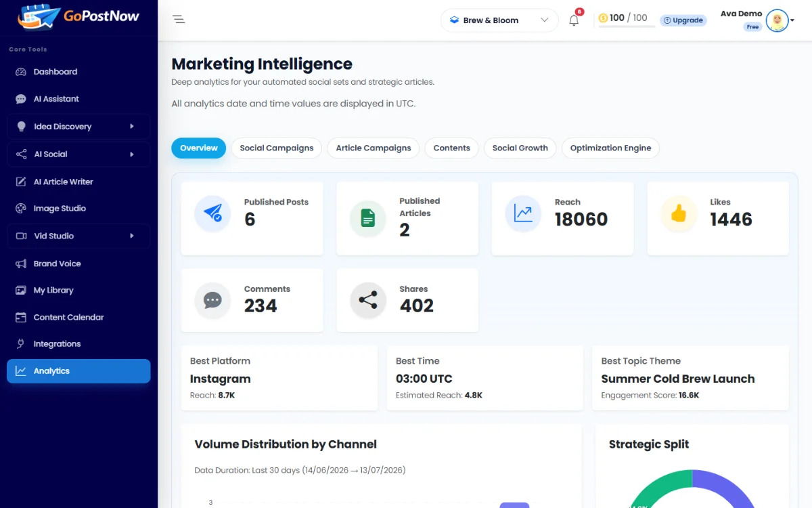Click the credits progress bar
This screenshot has height=508, width=812.
(627, 26)
